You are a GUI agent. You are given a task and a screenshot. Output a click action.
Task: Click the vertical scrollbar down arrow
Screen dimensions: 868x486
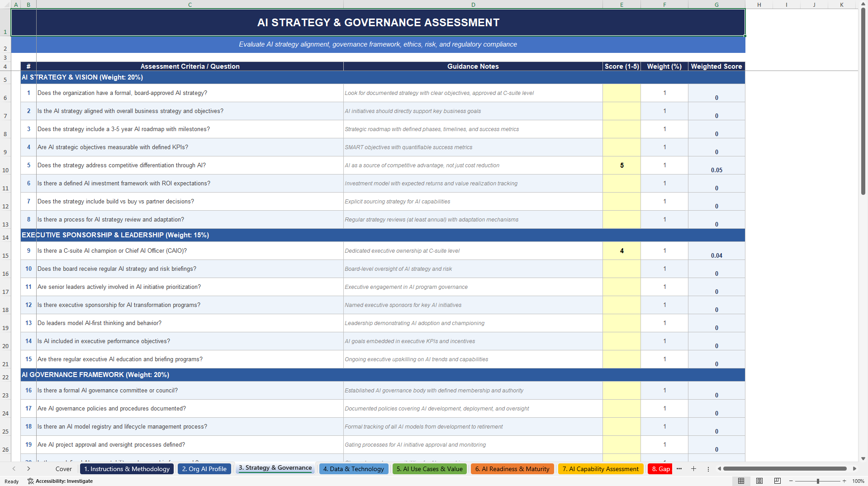(x=863, y=458)
